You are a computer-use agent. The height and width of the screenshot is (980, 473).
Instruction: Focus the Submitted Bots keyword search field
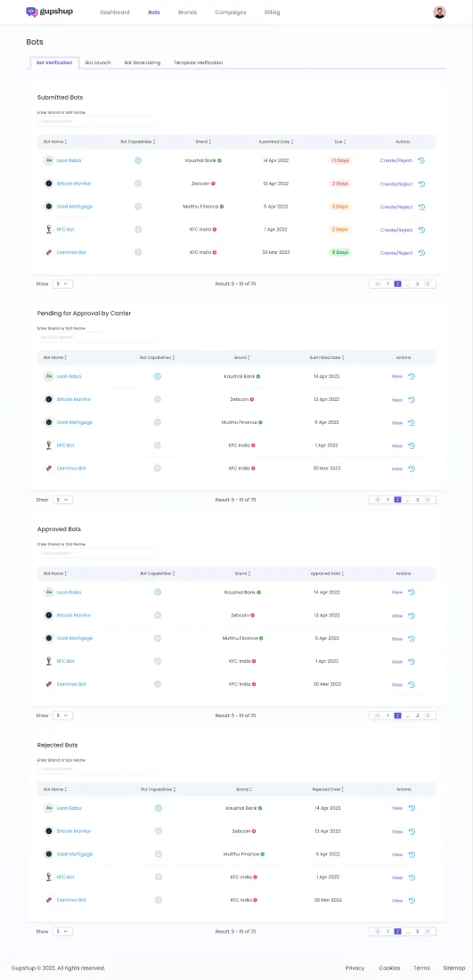coord(95,121)
